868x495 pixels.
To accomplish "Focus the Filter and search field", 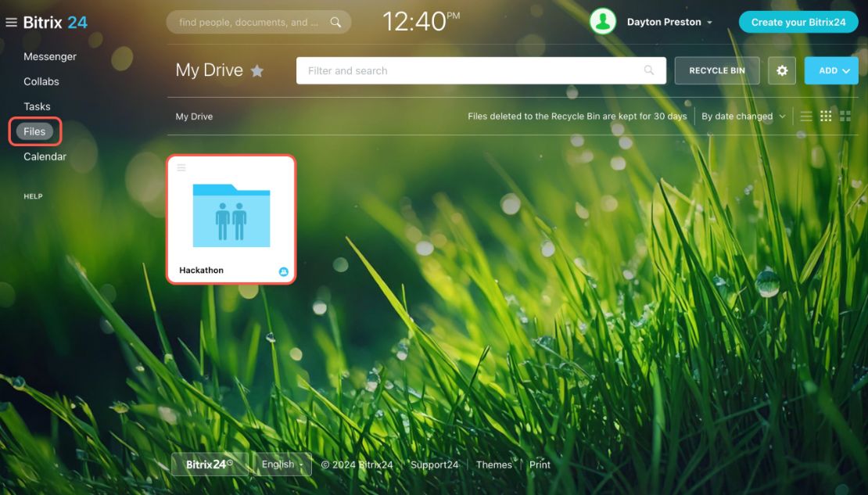I will pos(481,70).
